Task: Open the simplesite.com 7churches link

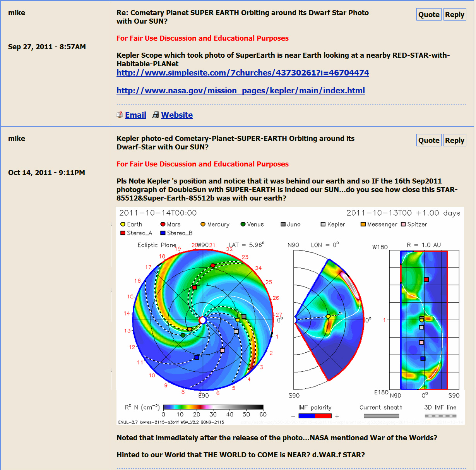Action: click(243, 73)
